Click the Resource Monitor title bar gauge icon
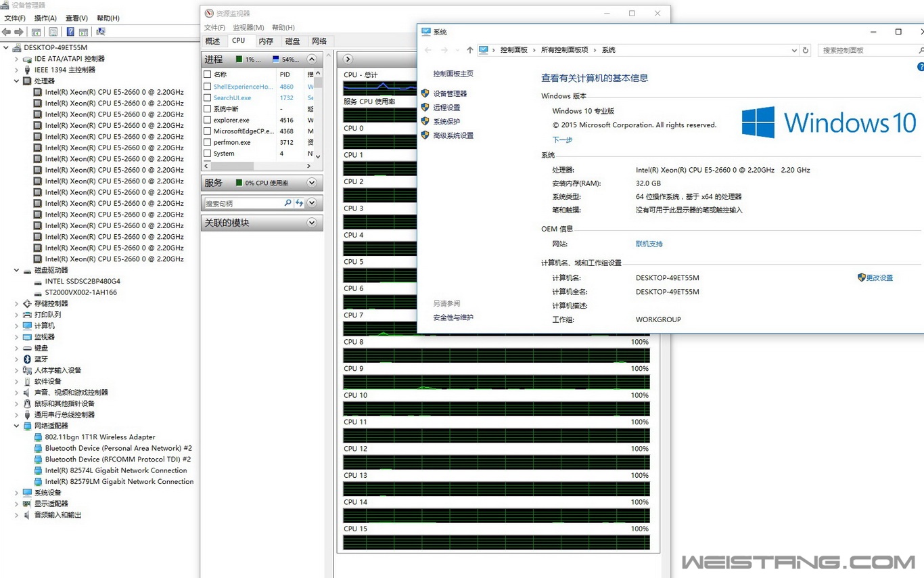The height and width of the screenshot is (578, 924). [209, 14]
